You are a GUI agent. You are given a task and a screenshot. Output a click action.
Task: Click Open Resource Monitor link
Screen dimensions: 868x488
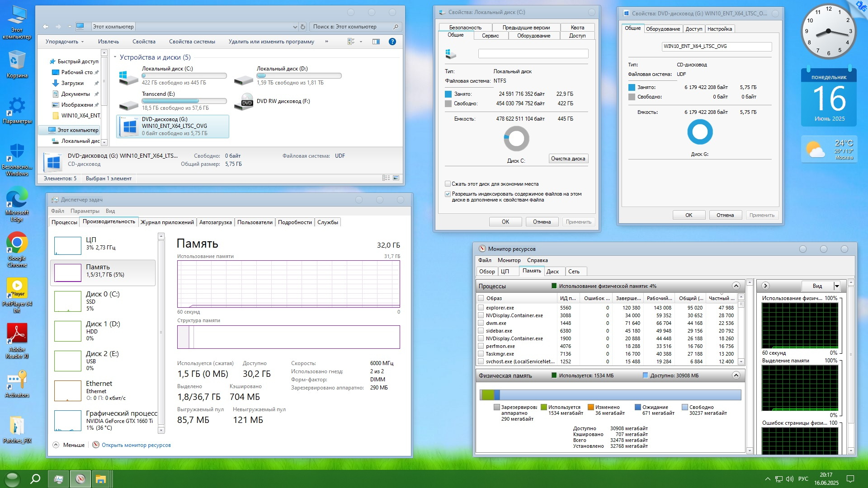click(136, 445)
